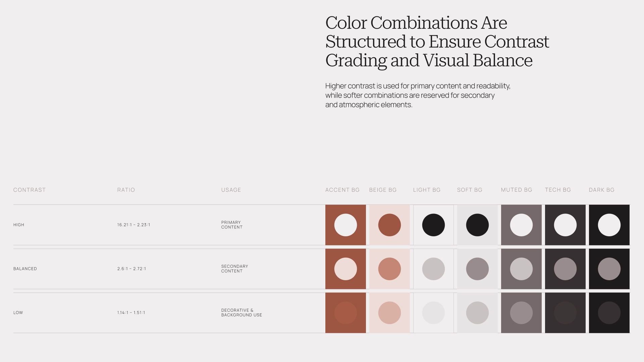Click the TECH BG column header
The image size is (644, 362).
click(558, 190)
